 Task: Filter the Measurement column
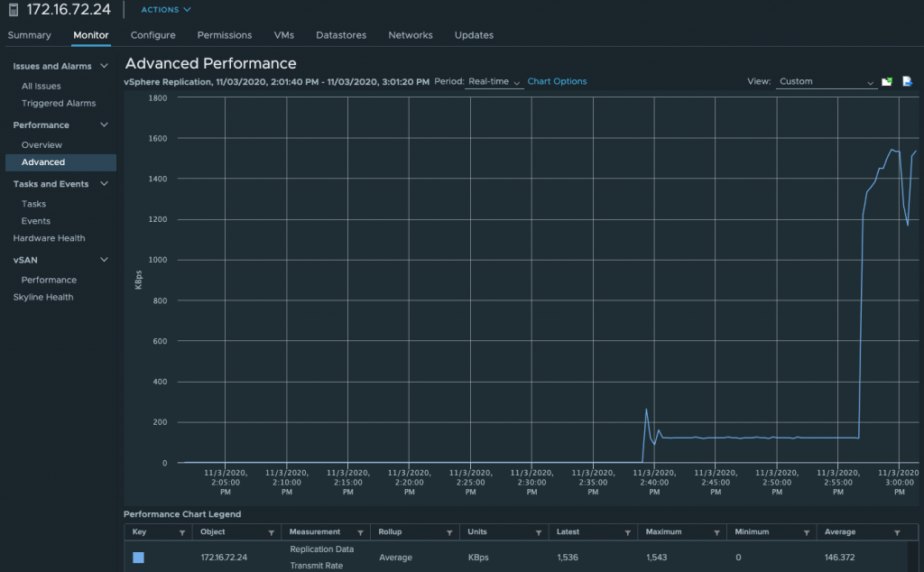tap(360, 532)
